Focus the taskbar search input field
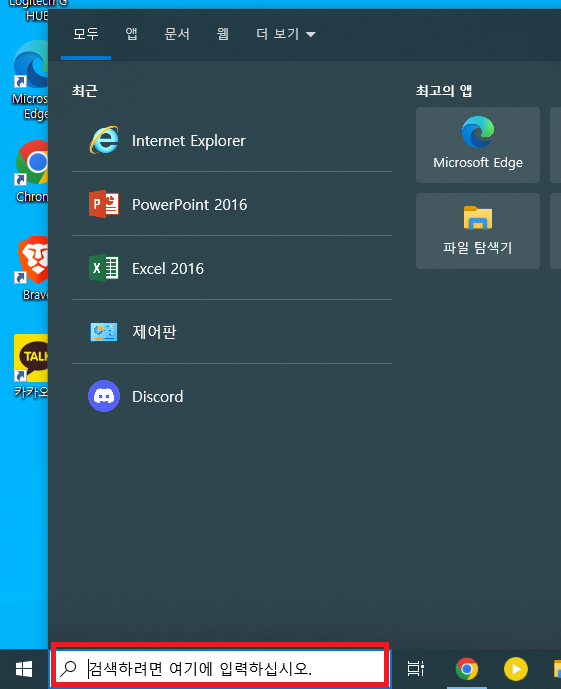 click(220, 669)
